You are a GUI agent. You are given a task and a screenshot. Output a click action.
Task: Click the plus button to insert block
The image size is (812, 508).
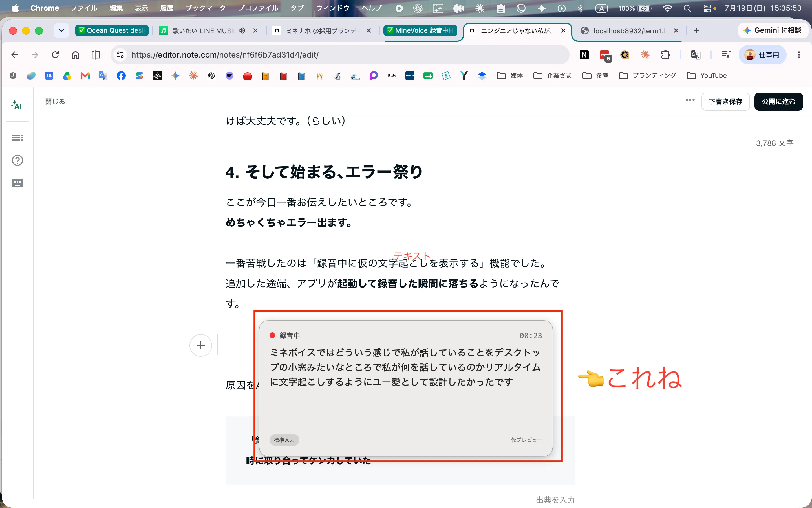(x=201, y=345)
